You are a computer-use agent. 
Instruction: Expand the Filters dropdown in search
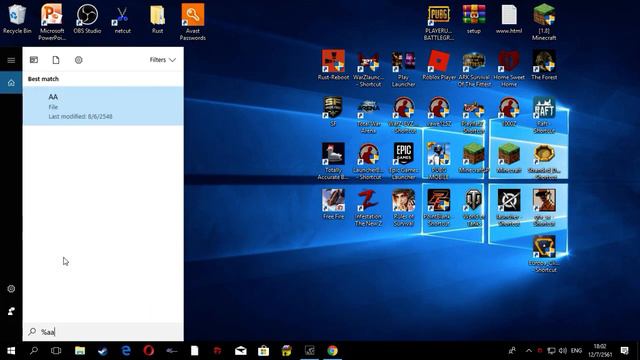point(162,60)
